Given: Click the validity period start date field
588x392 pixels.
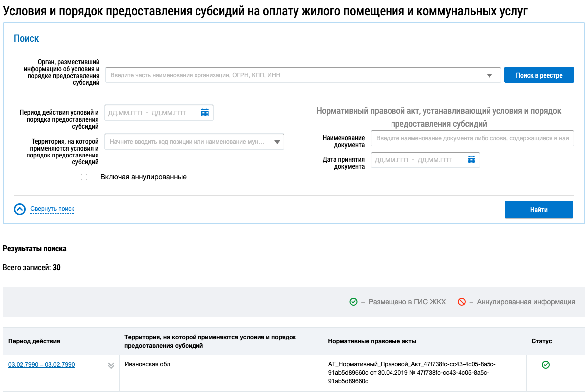Looking at the screenshot, I should point(125,113).
